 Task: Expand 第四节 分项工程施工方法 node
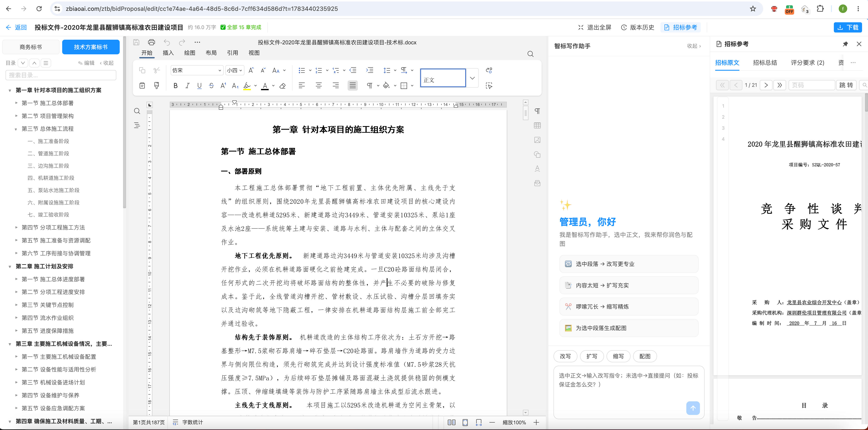16,228
